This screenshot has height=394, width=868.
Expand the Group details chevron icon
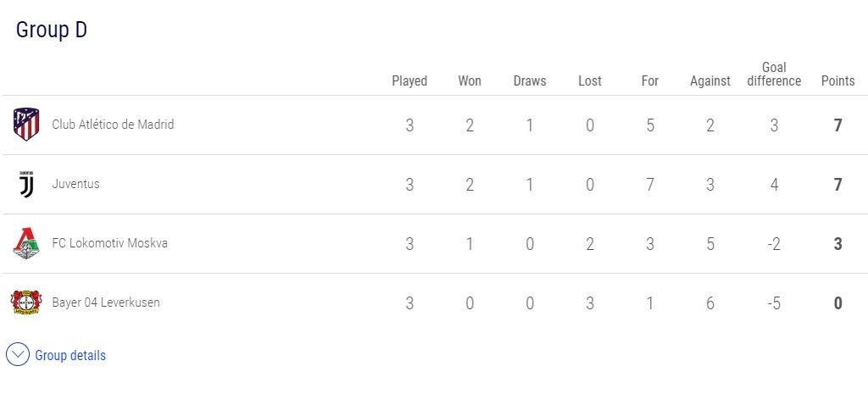[18, 355]
